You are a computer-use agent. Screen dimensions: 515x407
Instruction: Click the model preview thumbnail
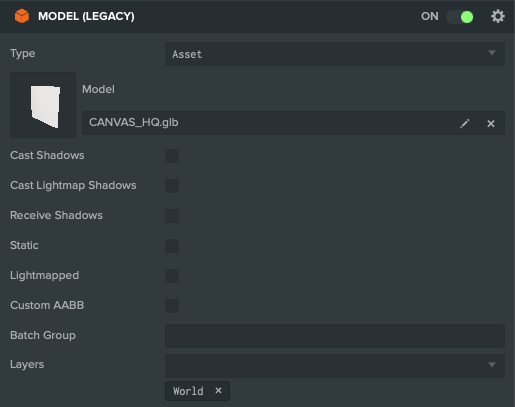pos(43,105)
